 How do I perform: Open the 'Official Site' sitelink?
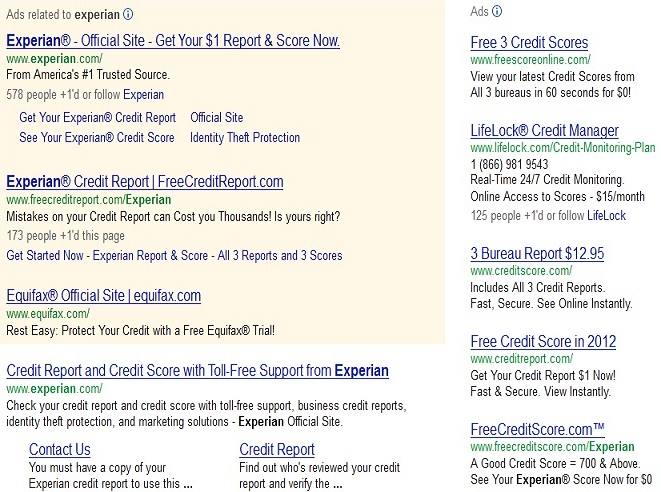point(217,118)
